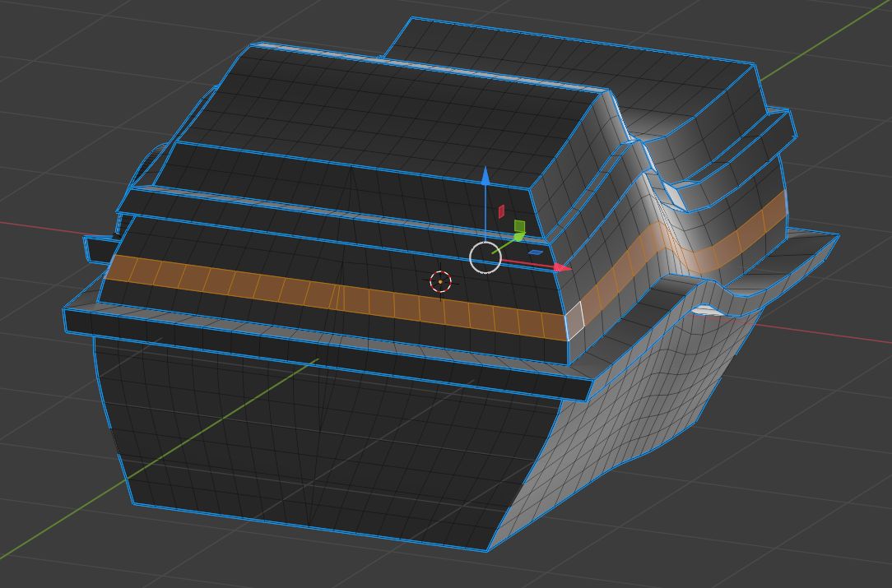Click the red-white 3D cursor on mesh
The height and width of the screenshot is (588, 892).
440,281
